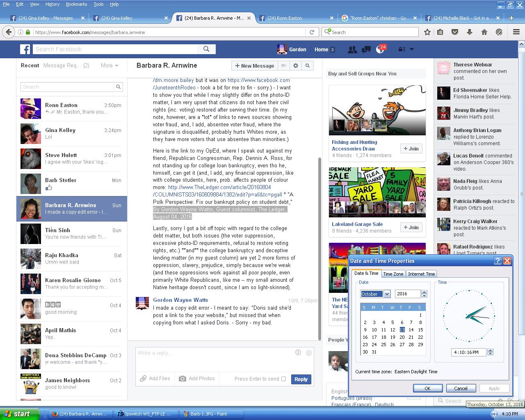Click the conversation settings gear icon

(295, 66)
